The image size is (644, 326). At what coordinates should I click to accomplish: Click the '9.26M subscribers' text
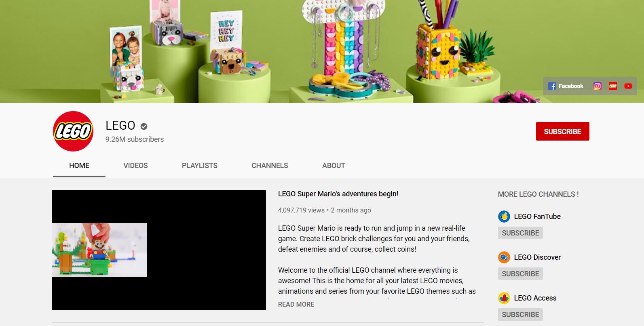tap(135, 139)
